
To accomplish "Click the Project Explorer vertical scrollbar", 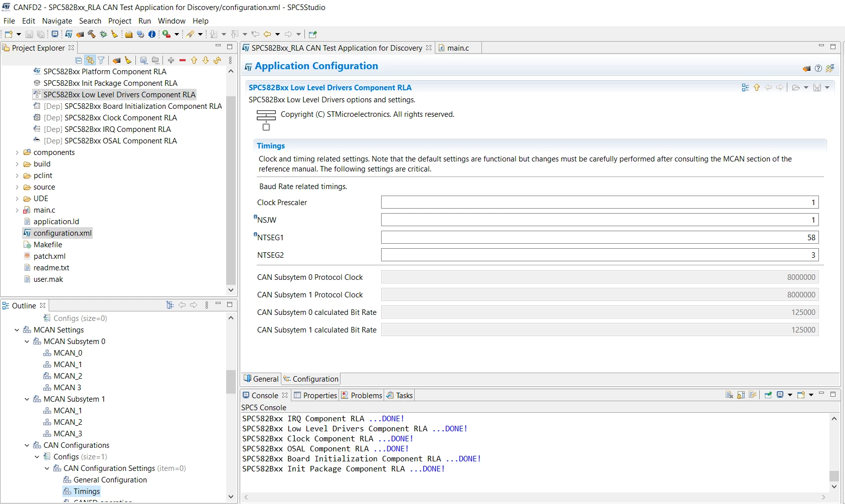I will 231,190.
